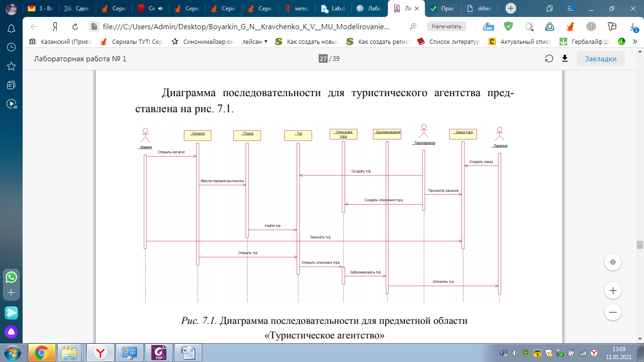This screenshot has height=362, width=644.
Task: Open the grey globe extension icon
Action: click(591, 26)
